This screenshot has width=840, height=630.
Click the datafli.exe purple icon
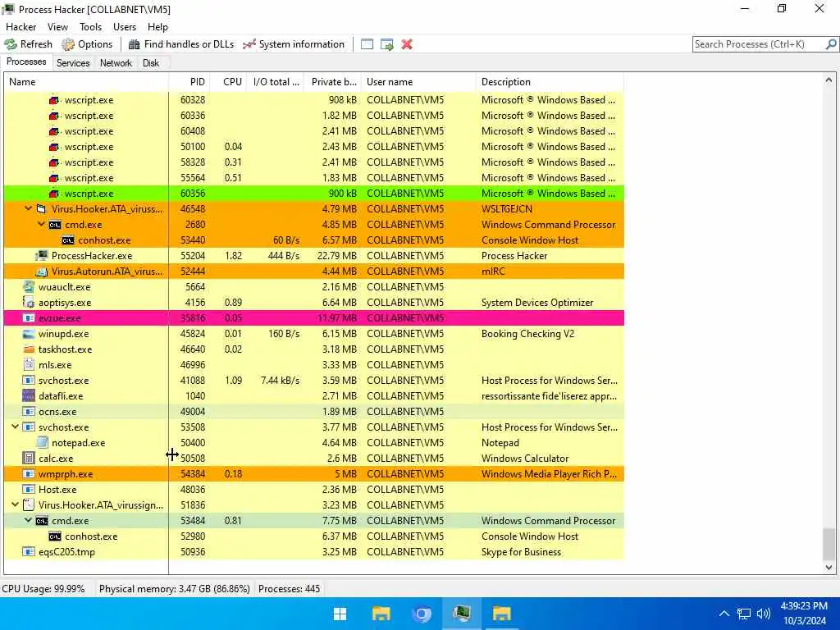[x=29, y=396]
